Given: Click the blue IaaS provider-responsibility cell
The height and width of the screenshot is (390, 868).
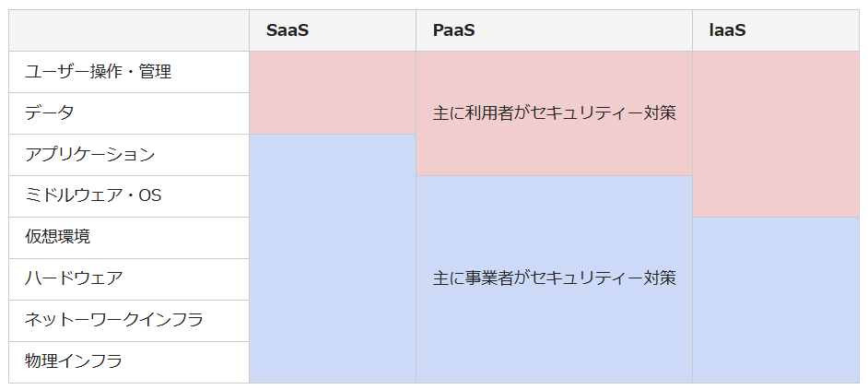Looking at the screenshot, I should [x=775, y=300].
